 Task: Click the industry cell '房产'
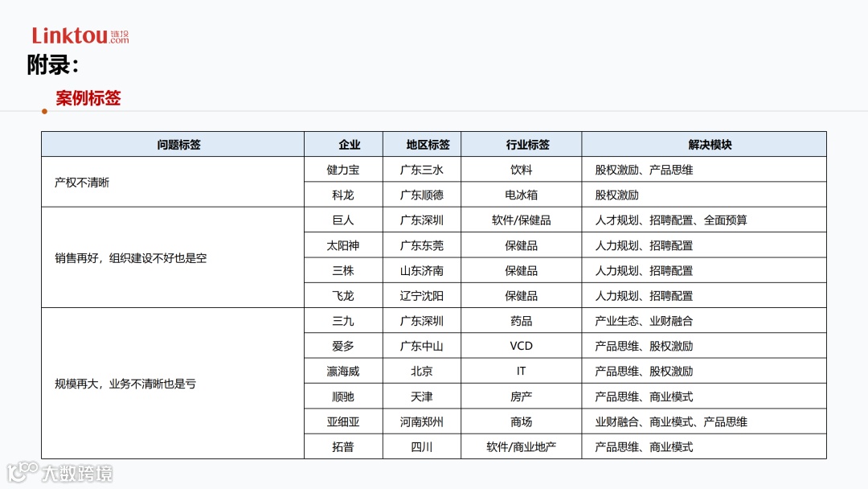tap(522, 397)
